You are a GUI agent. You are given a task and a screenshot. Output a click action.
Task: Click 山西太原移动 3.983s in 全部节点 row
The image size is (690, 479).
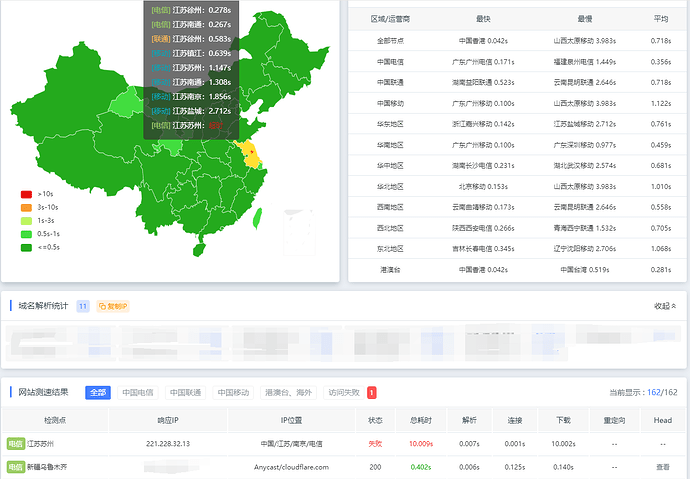coord(584,41)
